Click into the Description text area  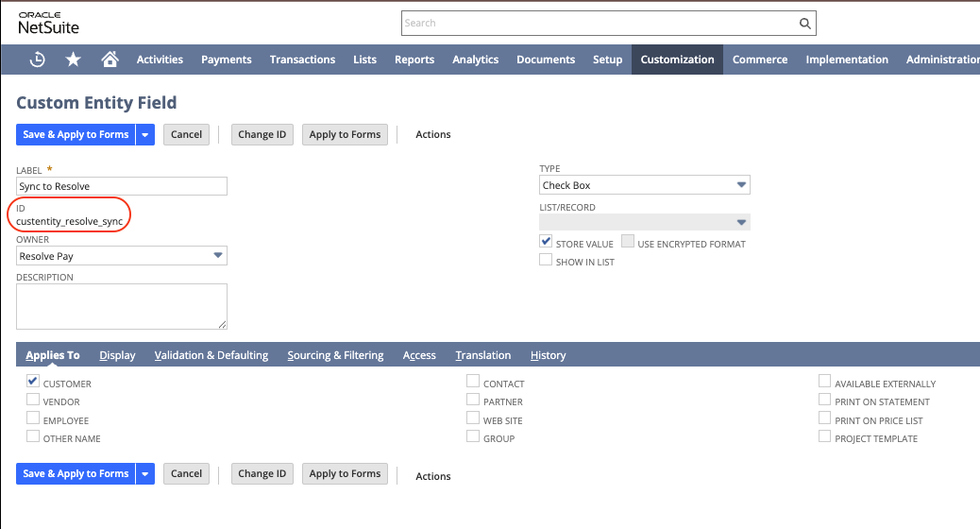(x=121, y=306)
